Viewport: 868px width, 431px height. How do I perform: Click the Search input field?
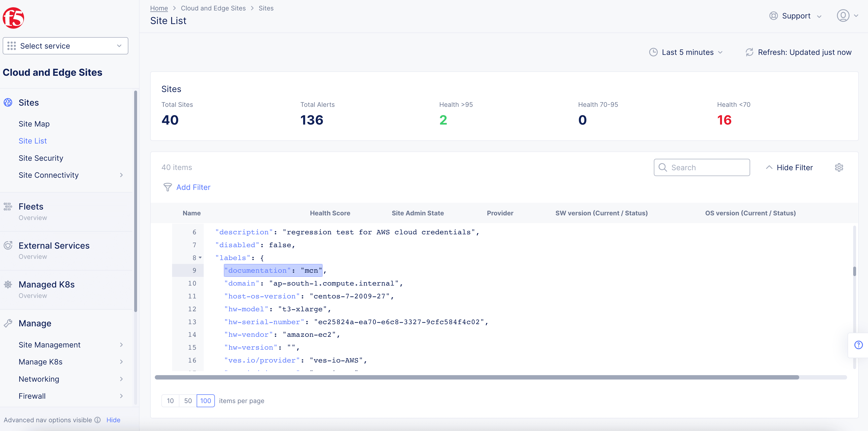coord(701,167)
